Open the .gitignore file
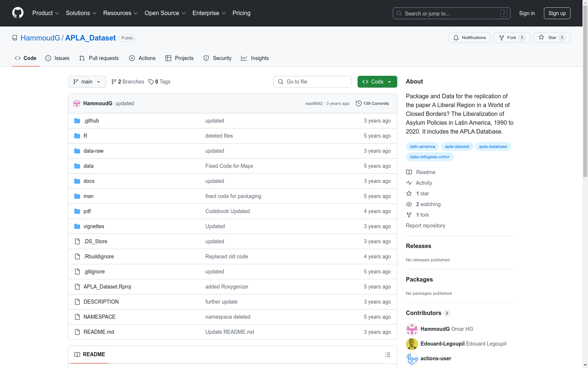 (94, 272)
